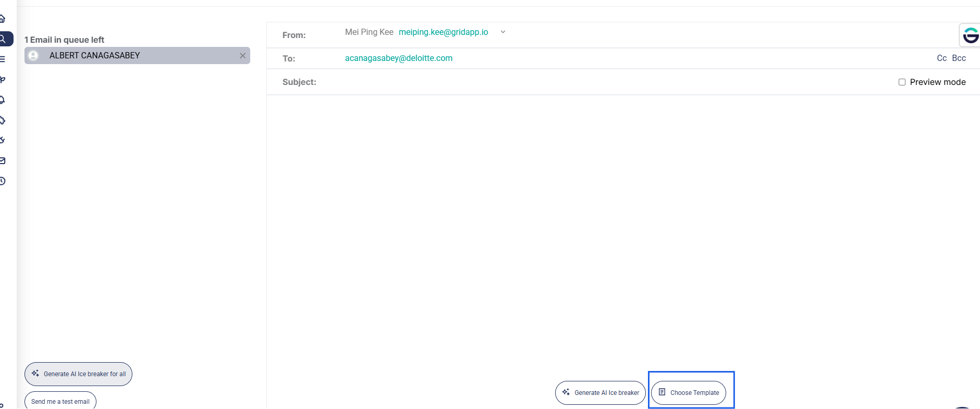980x409 pixels.
Task: Click Generate AI Ice breaker for all
Action: [x=78, y=374]
